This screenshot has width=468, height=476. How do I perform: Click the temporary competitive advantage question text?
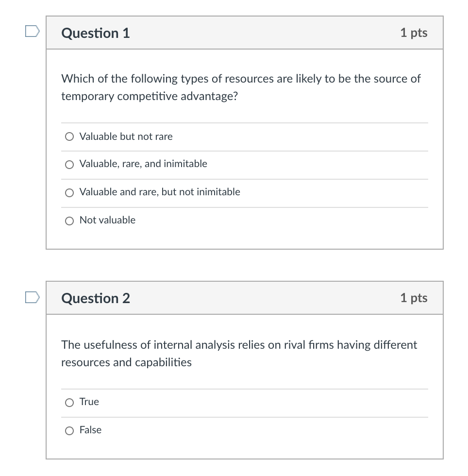tap(241, 87)
